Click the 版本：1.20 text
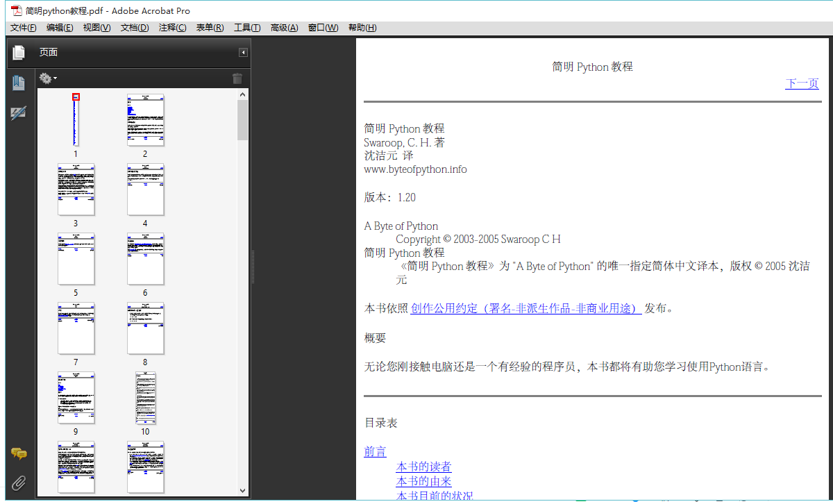The width and height of the screenshot is (833, 504). tap(390, 197)
